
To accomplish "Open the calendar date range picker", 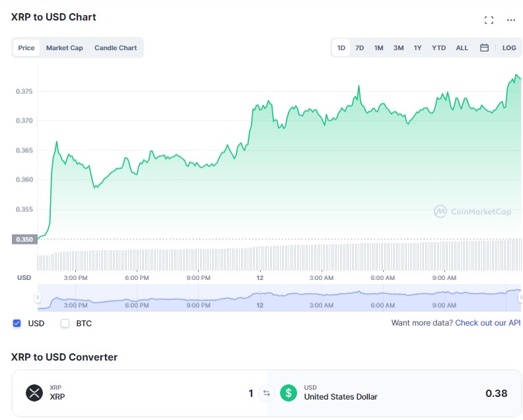I will pos(484,48).
